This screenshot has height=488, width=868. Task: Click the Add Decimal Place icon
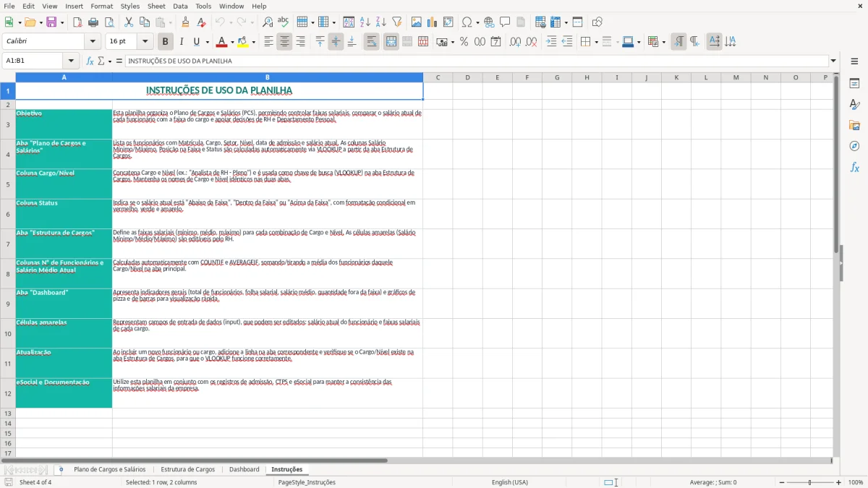[x=515, y=42]
